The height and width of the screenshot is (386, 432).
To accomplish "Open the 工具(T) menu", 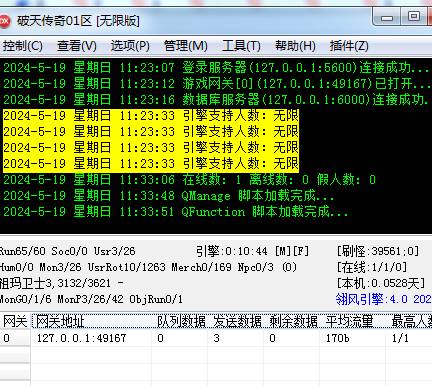I will (241, 46).
